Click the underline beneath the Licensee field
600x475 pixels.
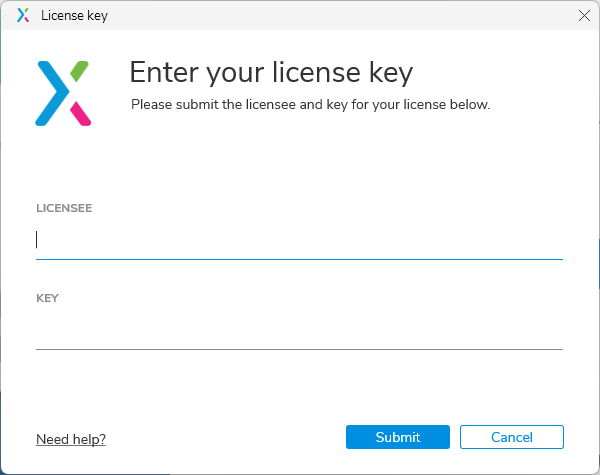pos(299,259)
